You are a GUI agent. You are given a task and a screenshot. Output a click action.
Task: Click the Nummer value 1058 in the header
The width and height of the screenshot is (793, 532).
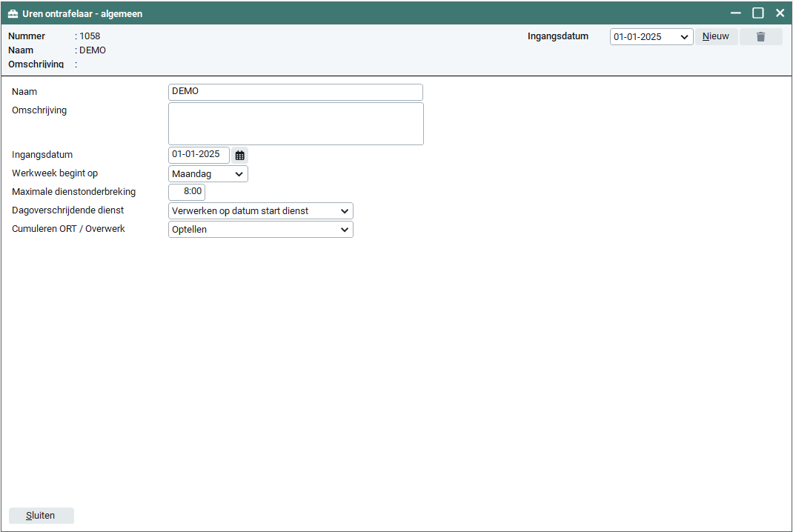click(x=90, y=36)
